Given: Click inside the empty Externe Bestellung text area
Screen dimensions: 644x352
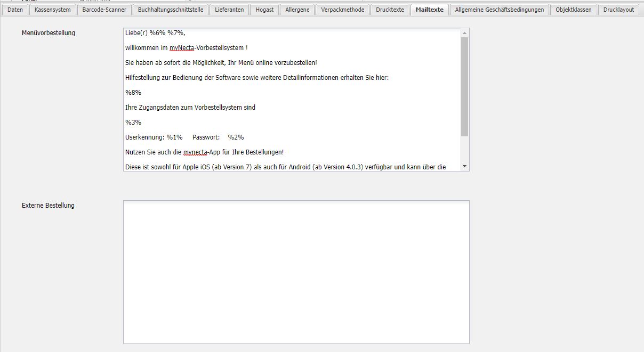Looking at the screenshot, I should [x=296, y=272].
